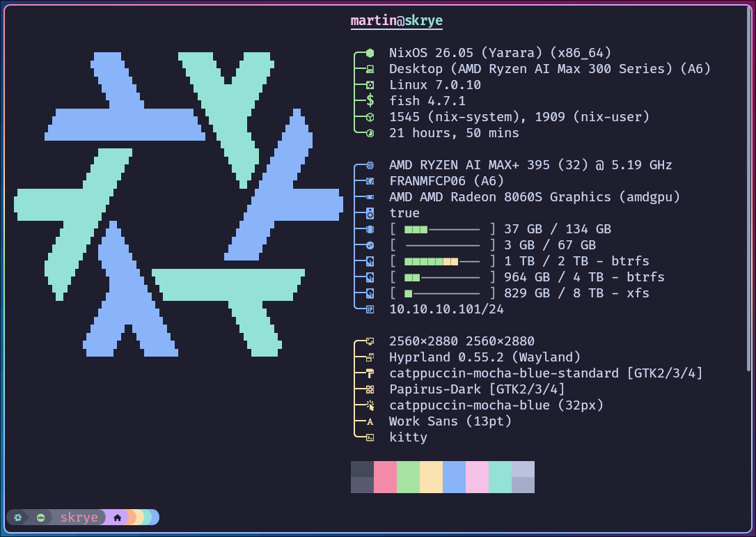Click the package box icon beside 1545 (nix-system)
756x537 pixels.
(x=370, y=117)
